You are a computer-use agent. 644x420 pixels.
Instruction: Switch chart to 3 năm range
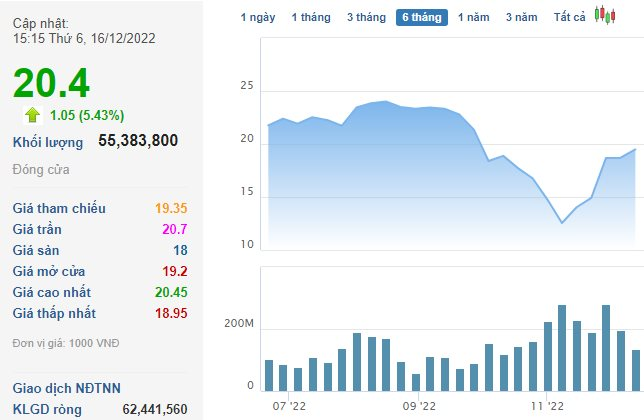521,17
